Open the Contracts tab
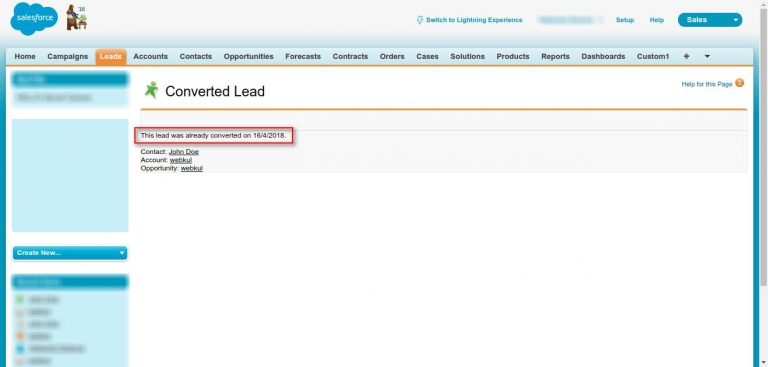The width and height of the screenshot is (768, 367). point(350,56)
